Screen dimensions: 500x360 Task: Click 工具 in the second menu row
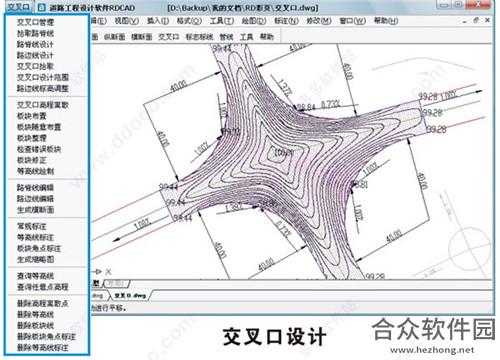247,37
